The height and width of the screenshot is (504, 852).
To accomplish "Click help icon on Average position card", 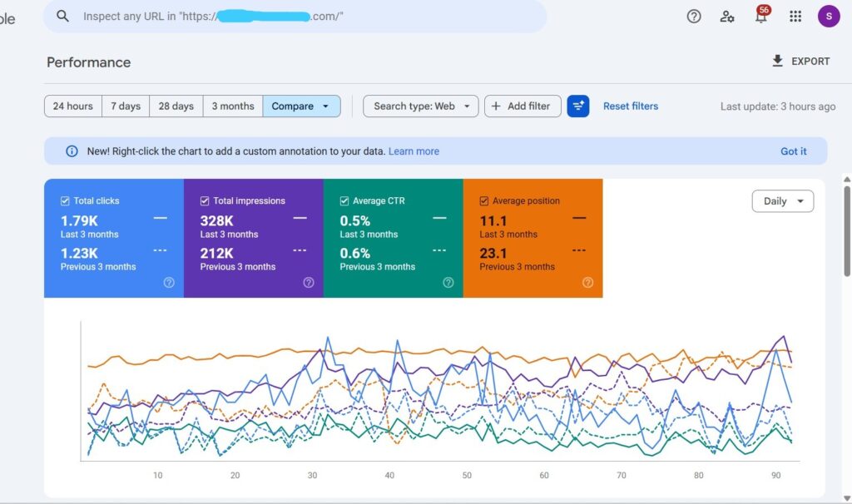I will (x=588, y=283).
